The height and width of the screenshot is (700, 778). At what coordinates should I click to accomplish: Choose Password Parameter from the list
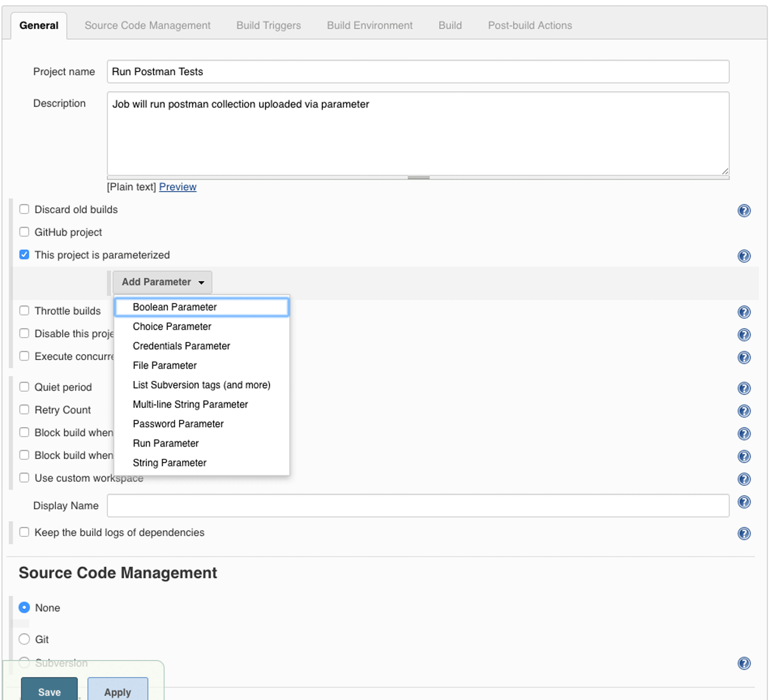pyautogui.click(x=202, y=424)
